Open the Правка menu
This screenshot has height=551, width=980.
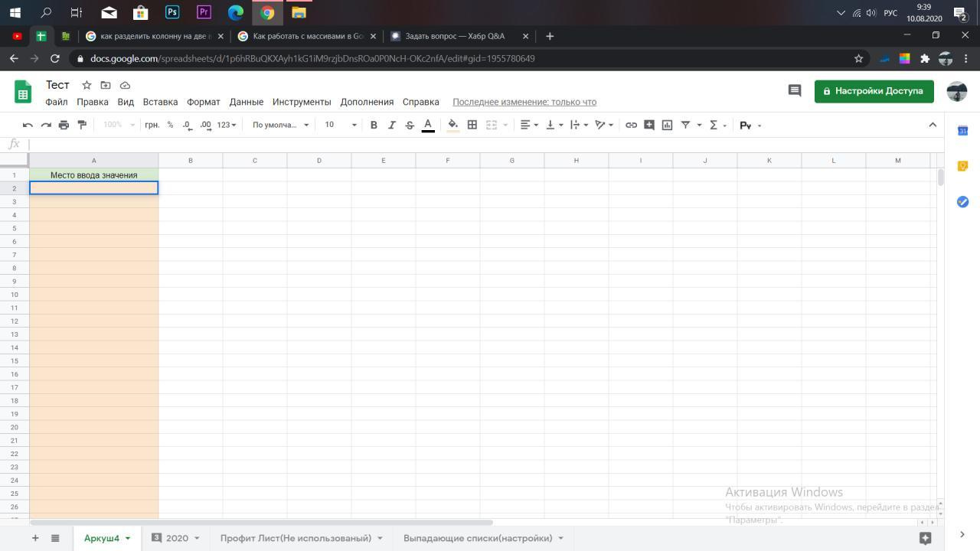(x=93, y=102)
